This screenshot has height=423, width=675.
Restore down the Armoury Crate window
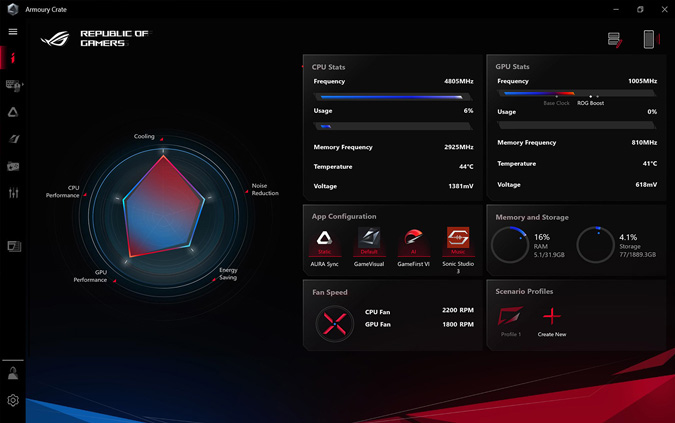click(640, 9)
